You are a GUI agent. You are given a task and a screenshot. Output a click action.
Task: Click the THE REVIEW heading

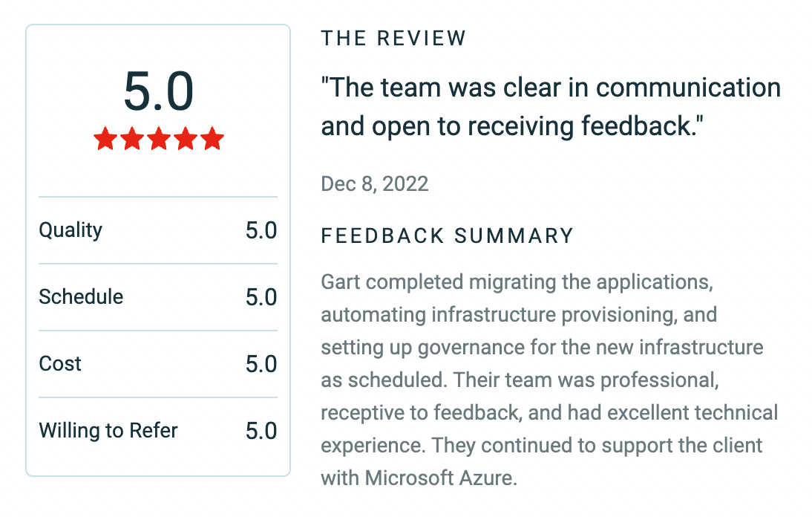coord(393,39)
